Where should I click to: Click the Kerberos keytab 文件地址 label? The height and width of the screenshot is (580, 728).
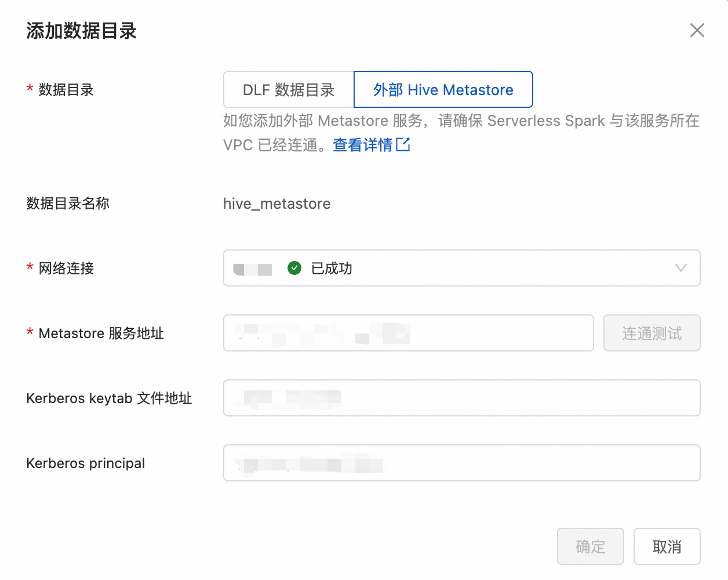click(109, 398)
